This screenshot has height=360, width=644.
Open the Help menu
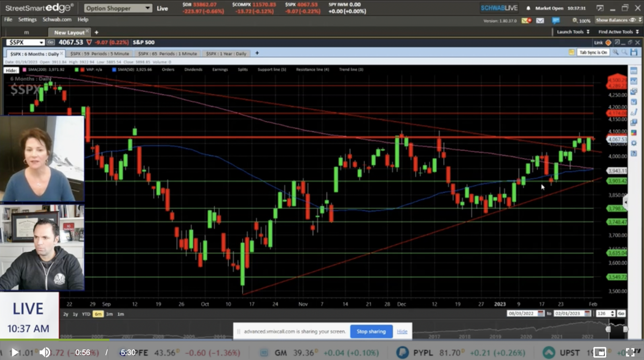click(x=83, y=19)
